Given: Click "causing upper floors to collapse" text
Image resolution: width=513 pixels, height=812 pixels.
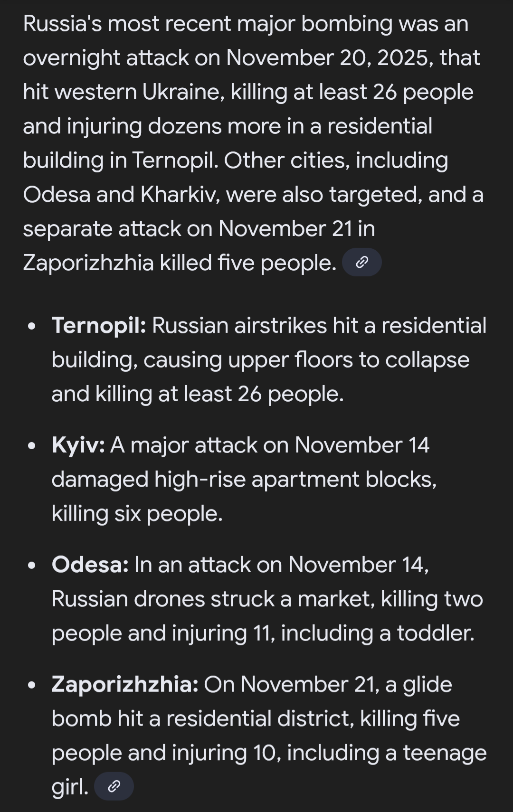Looking at the screenshot, I should pyautogui.click(x=306, y=360).
